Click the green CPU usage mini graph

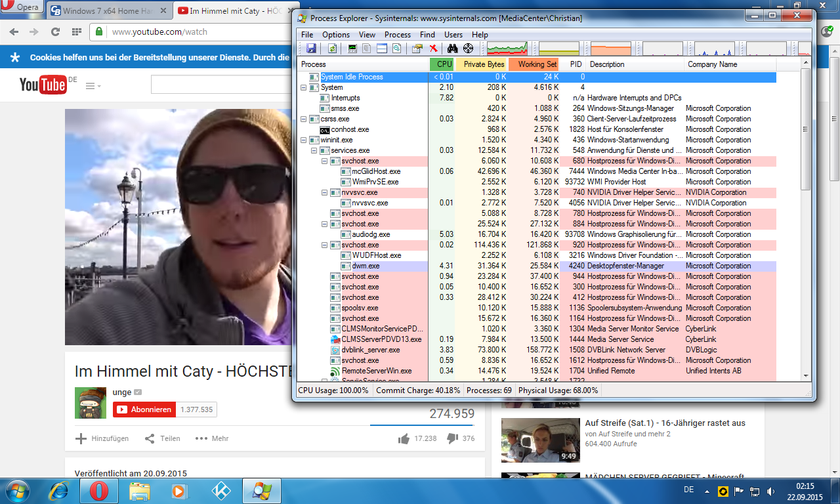[x=507, y=49]
